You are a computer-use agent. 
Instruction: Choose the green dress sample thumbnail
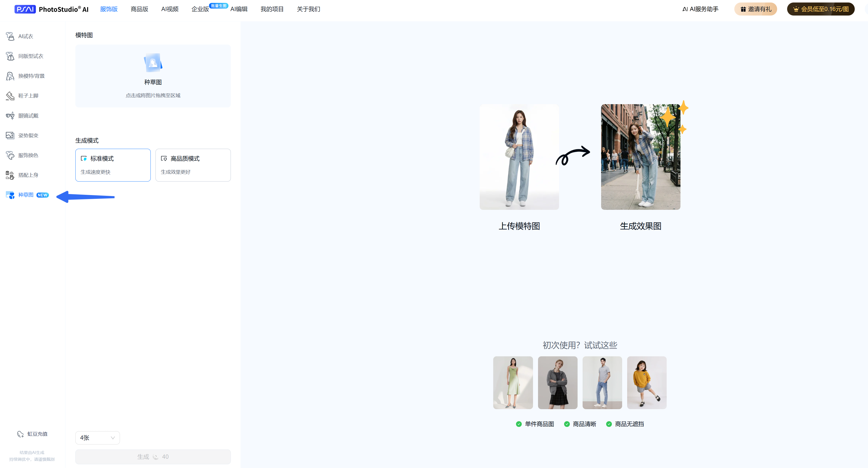(x=513, y=383)
